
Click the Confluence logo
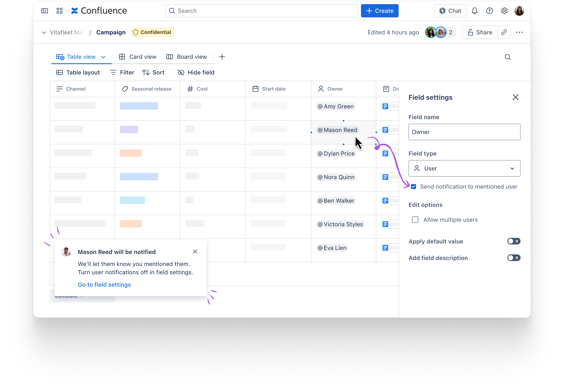pos(99,11)
